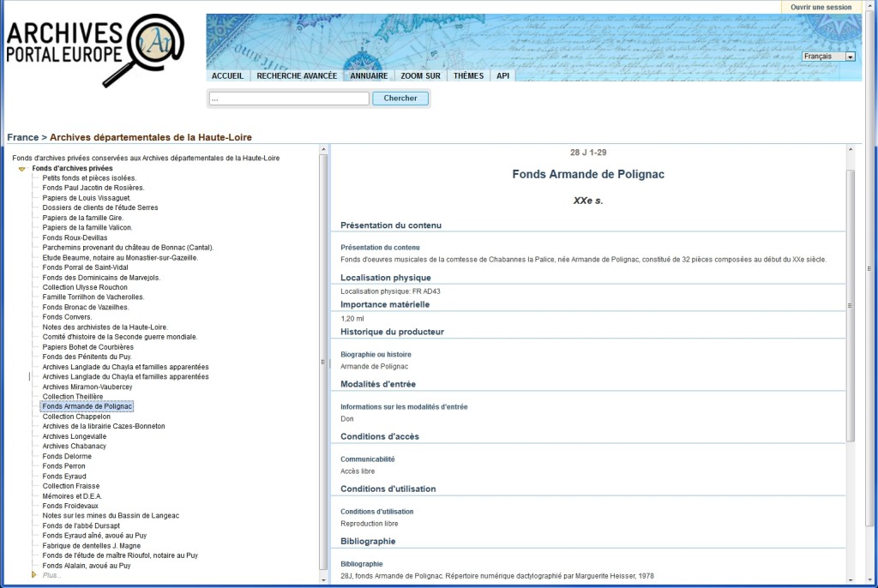The image size is (878, 588).
Task: Click the Archives Portal Europe logo
Action: point(94,50)
